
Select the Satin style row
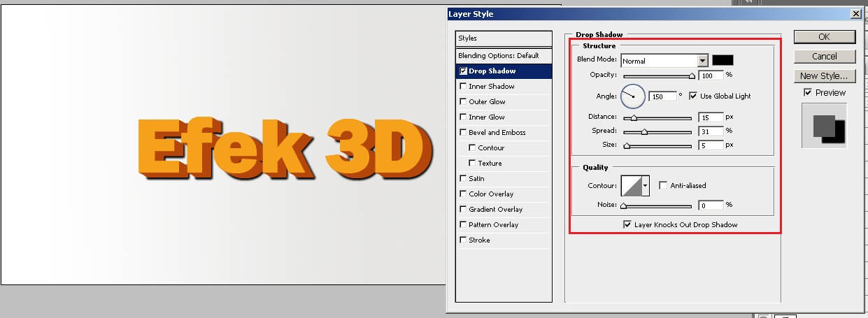coord(504,179)
